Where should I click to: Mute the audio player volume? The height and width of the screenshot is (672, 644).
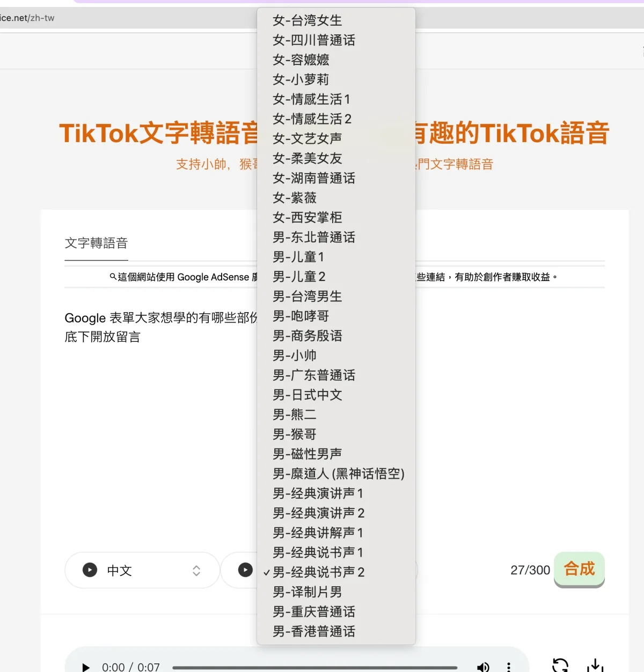click(x=483, y=667)
